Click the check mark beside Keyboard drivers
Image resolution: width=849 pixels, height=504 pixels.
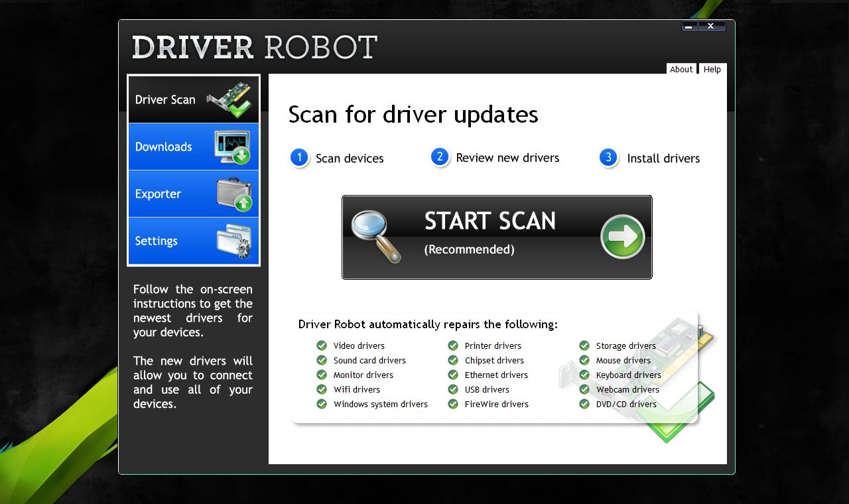(584, 375)
